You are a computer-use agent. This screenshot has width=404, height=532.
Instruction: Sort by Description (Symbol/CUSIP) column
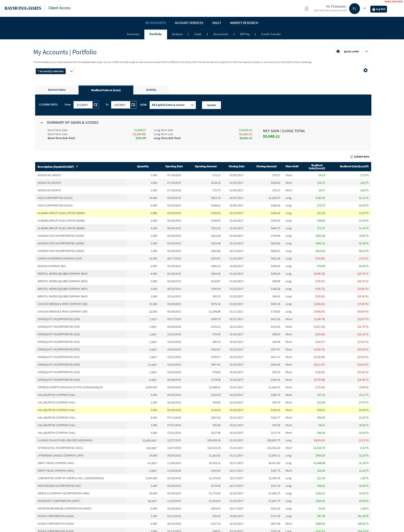(56, 167)
